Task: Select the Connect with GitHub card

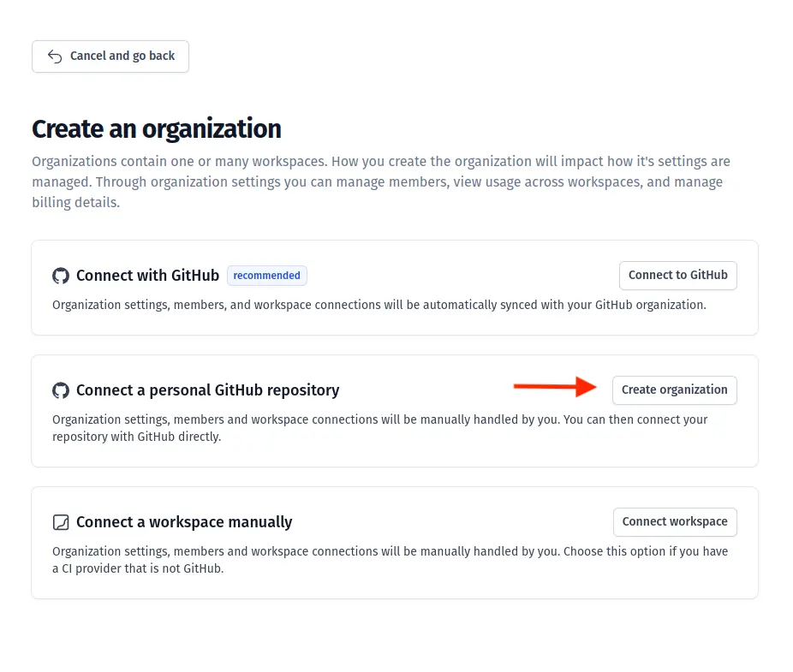Action: tap(394, 288)
